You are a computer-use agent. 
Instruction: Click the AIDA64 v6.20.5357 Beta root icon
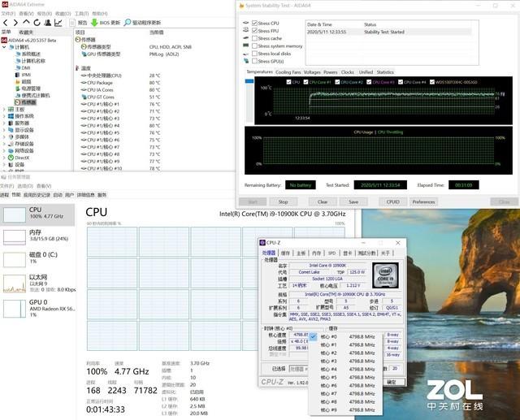[4, 40]
